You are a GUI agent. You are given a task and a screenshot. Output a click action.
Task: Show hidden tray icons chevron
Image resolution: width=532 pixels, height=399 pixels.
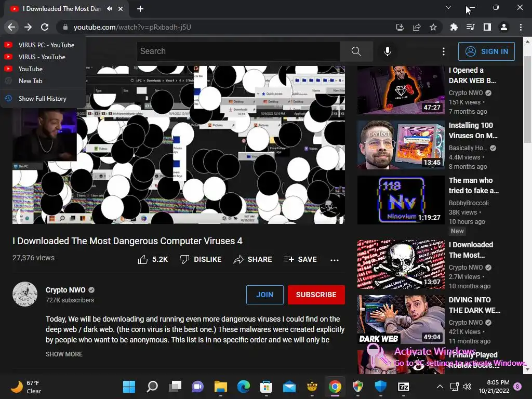440,387
